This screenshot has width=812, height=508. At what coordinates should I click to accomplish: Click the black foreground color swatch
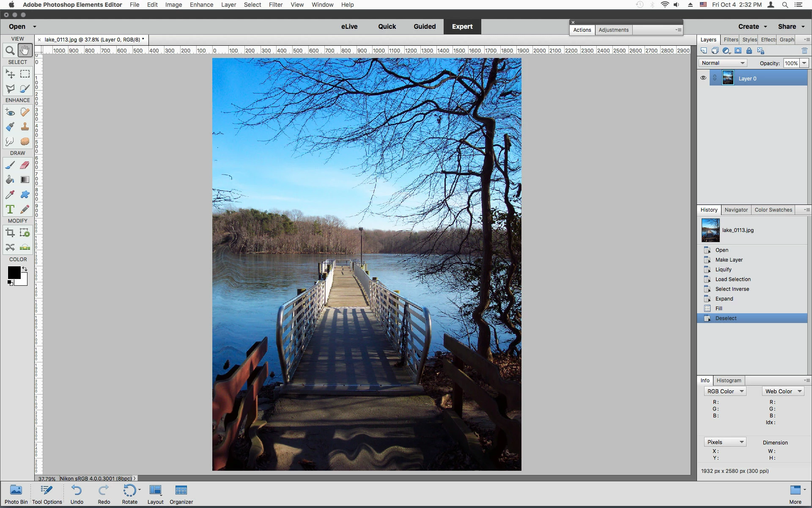point(14,273)
